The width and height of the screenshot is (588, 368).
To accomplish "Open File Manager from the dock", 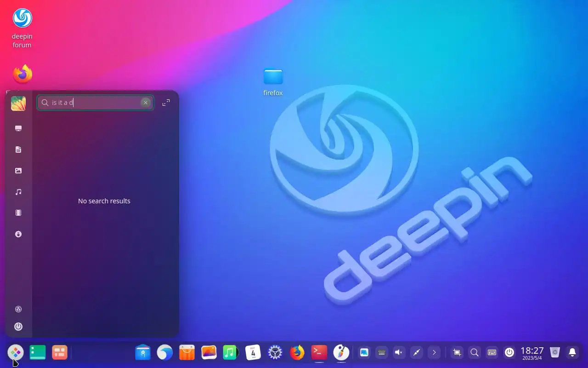I will pyautogui.click(x=143, y=353).
